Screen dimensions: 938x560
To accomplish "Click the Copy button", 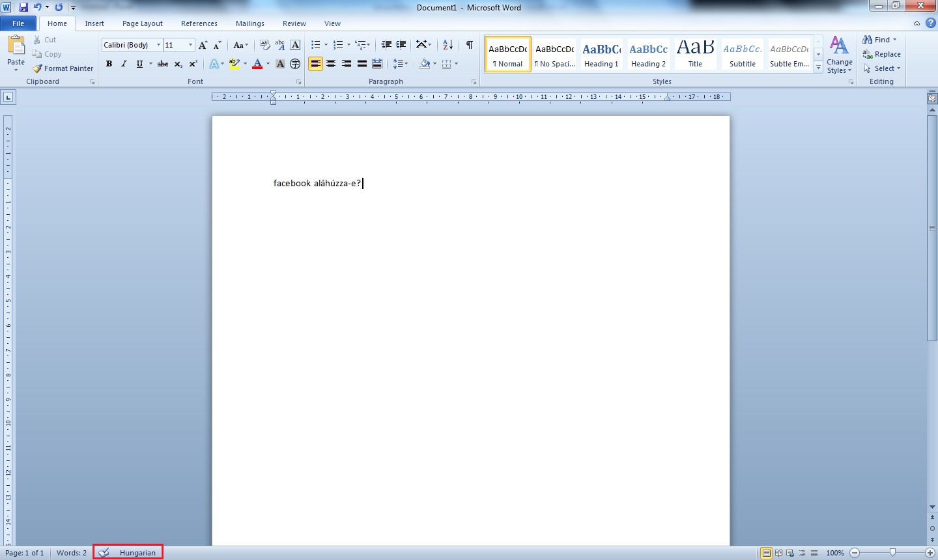I will pos(47,54).
